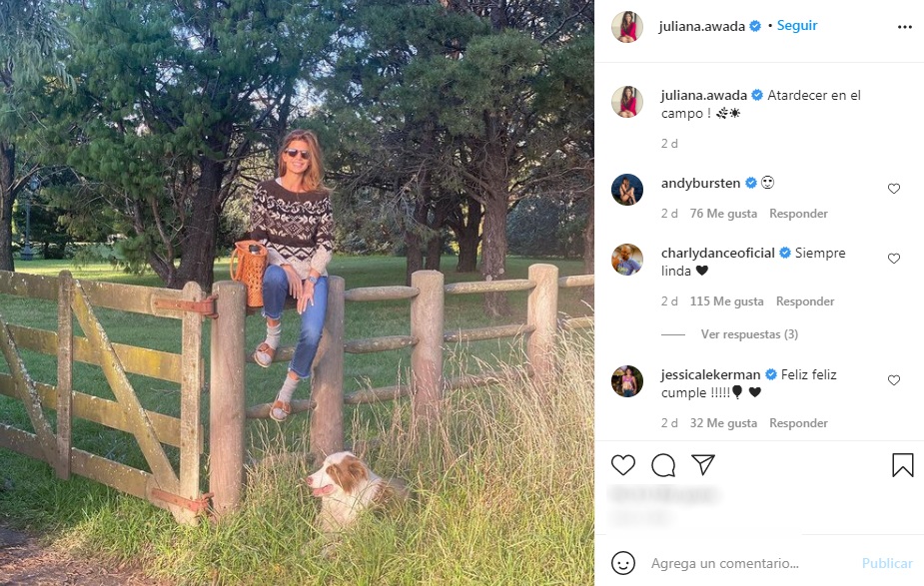
Task: Reply to andybursten's comment with Responder
Action: 798,214
